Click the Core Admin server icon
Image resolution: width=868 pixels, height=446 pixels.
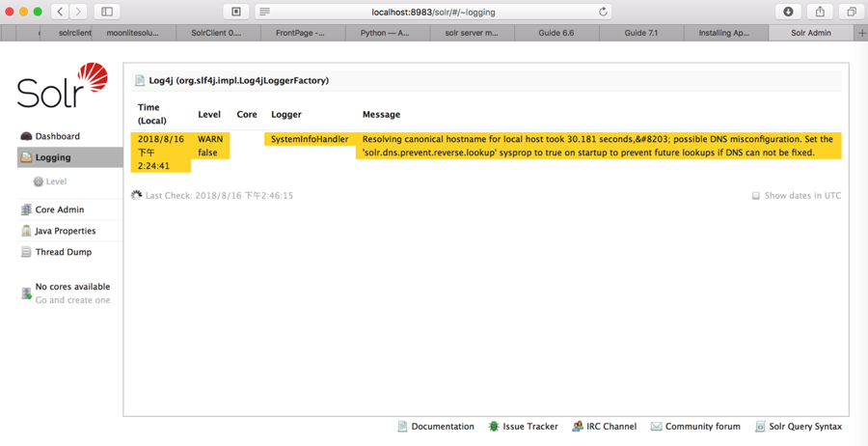(x=26, y=210)
